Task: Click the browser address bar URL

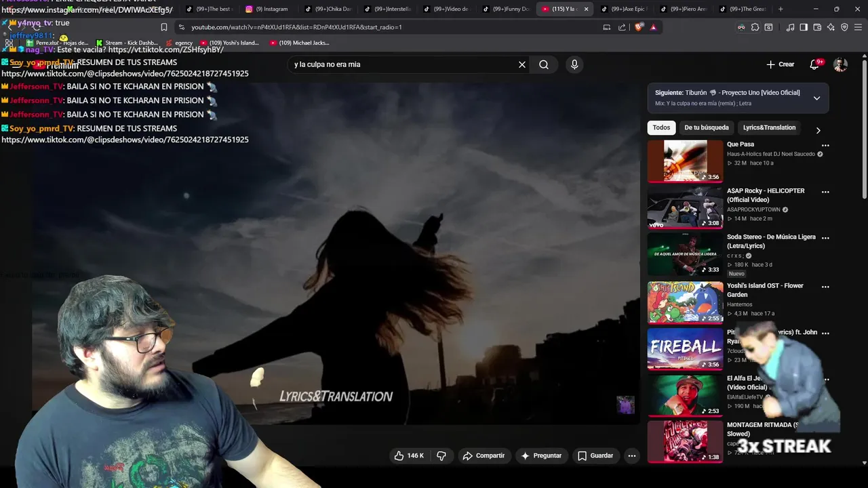Action: 296,27
